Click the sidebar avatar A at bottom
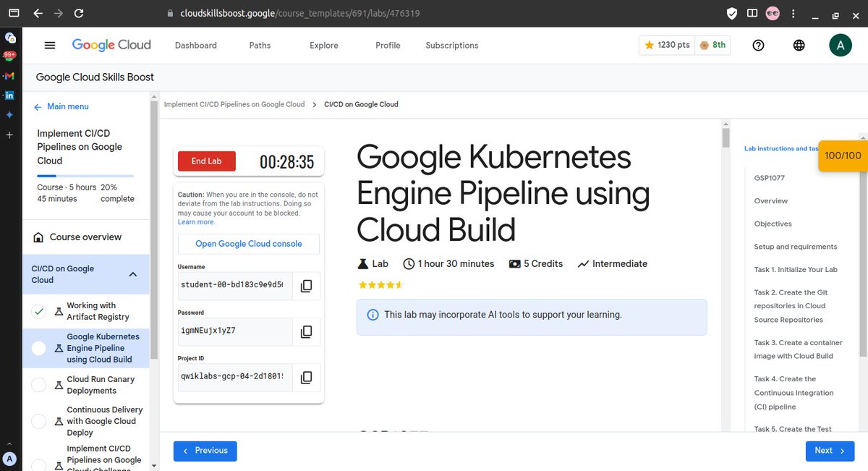The width and height of the screenshot is (868, 471). [x=9, y=458]
